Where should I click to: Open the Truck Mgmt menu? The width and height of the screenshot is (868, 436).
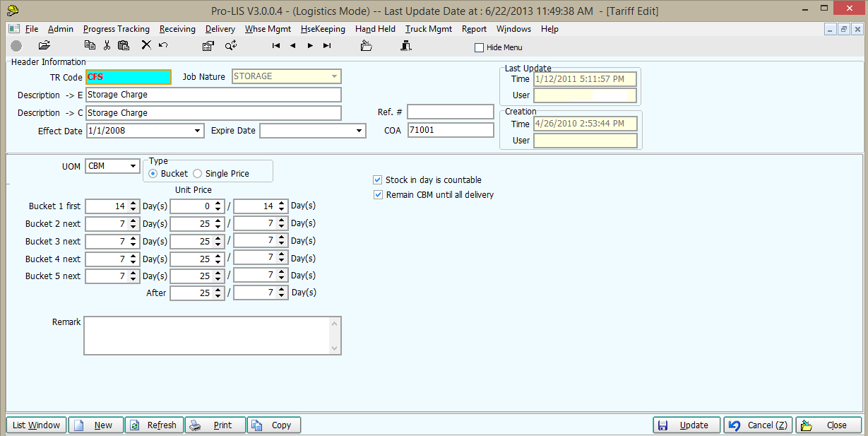point(429,29)
